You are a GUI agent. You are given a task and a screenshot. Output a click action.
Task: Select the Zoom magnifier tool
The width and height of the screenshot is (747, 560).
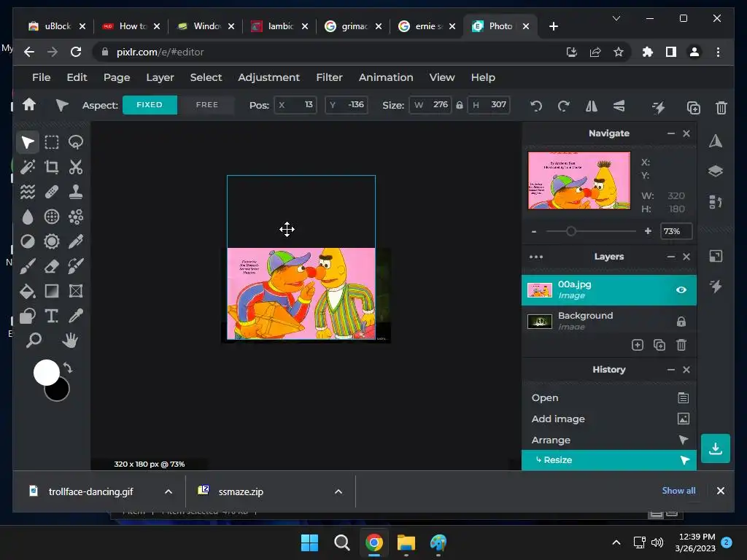coord(34,341)
